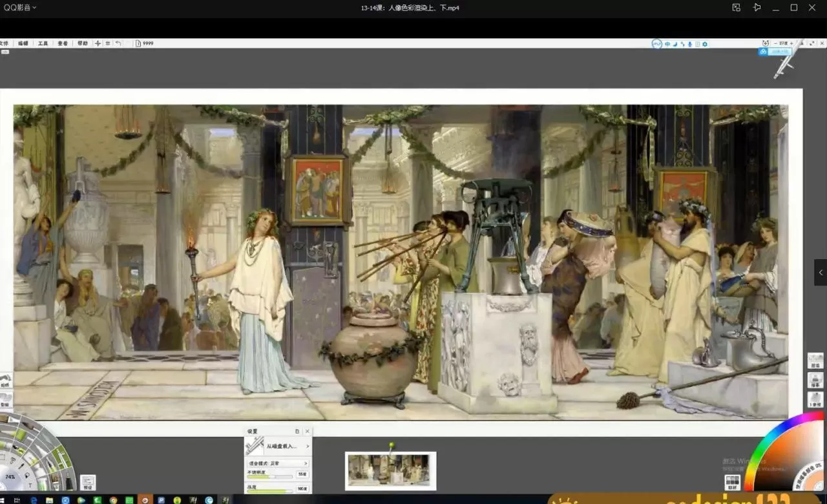This screenshot has width=827, height=504.
Task: Click the blue gear settings icon
Action: click(705, 44)
